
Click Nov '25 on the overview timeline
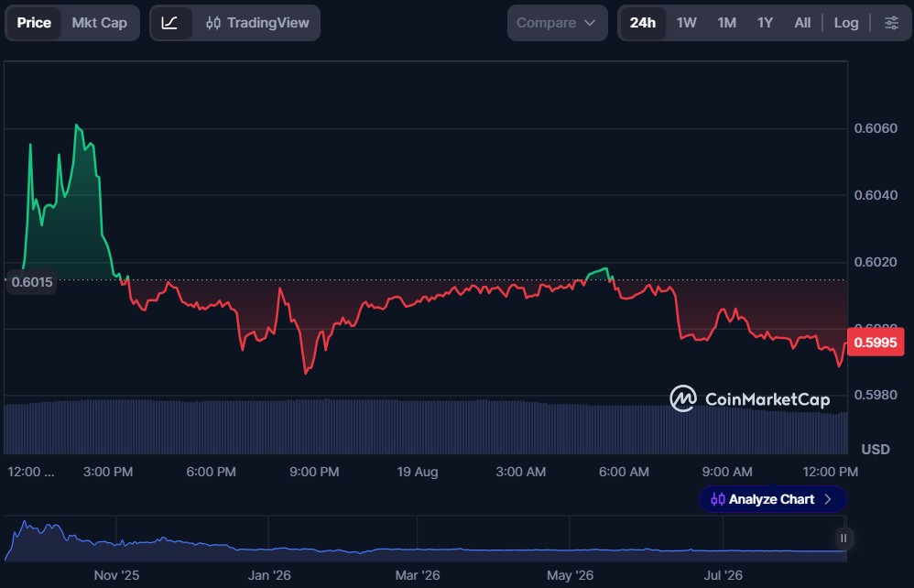116,575
